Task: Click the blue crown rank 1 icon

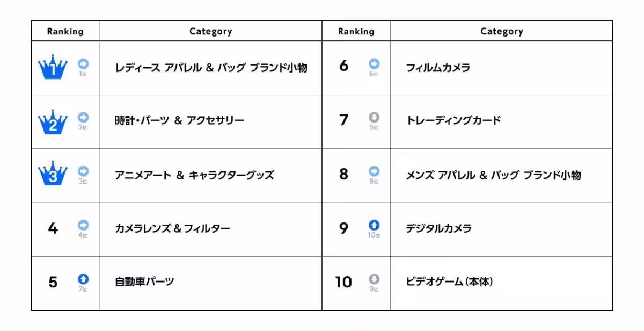Action: (53, 68)
